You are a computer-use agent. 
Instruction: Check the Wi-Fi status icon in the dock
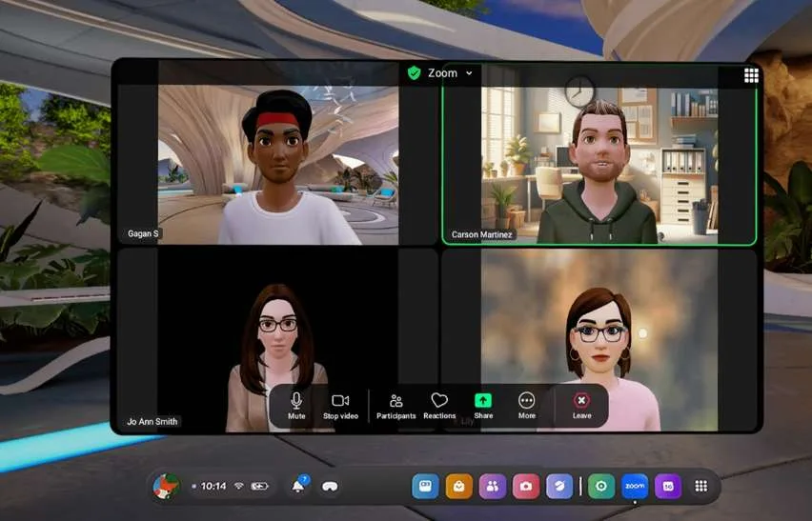tap(238, 486)
